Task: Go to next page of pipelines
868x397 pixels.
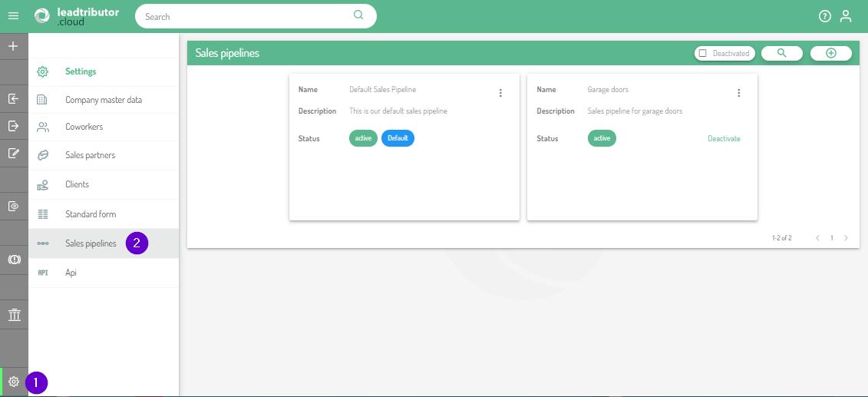Action: point(846,238)
